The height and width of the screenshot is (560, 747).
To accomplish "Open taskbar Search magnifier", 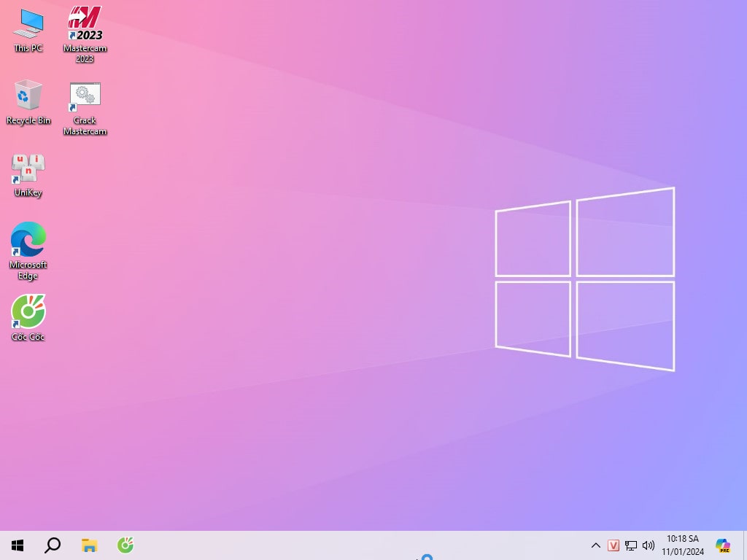I will [x=53, y=545].
